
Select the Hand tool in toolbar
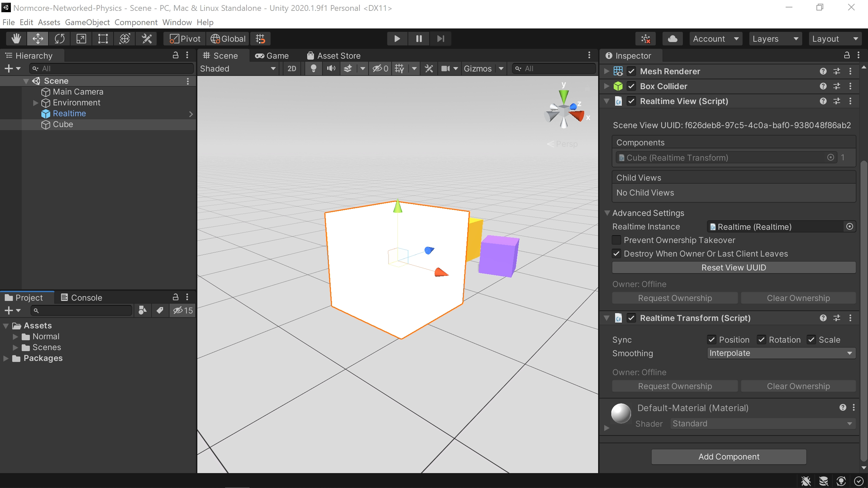pos(16,39)
